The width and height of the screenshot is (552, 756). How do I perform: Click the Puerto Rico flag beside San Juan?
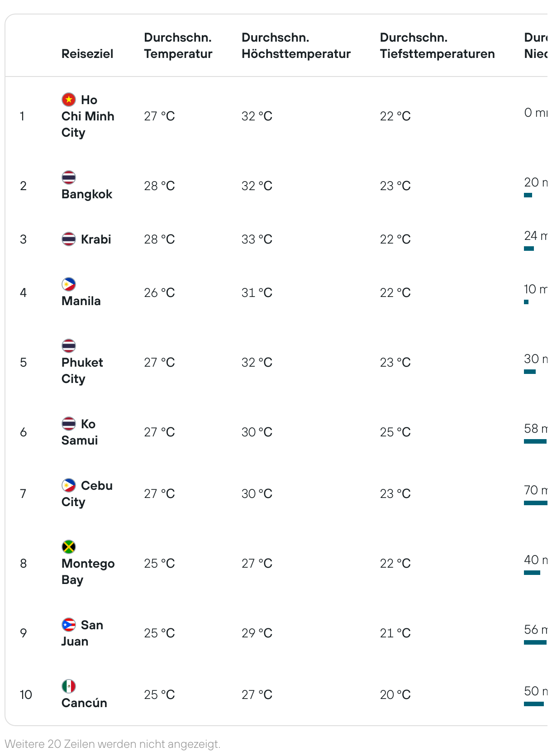click(69, 624)
